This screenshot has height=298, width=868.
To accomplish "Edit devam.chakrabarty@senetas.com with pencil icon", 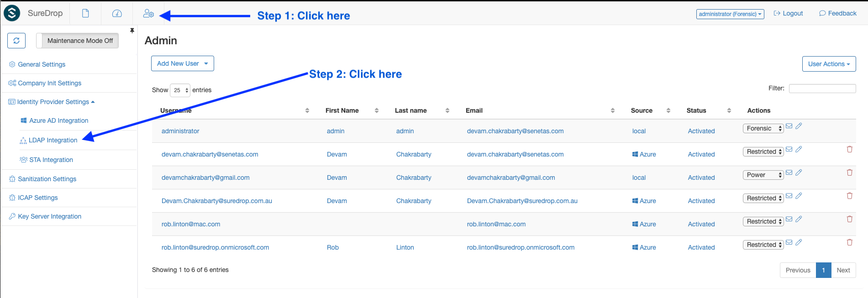I will 799,149.
